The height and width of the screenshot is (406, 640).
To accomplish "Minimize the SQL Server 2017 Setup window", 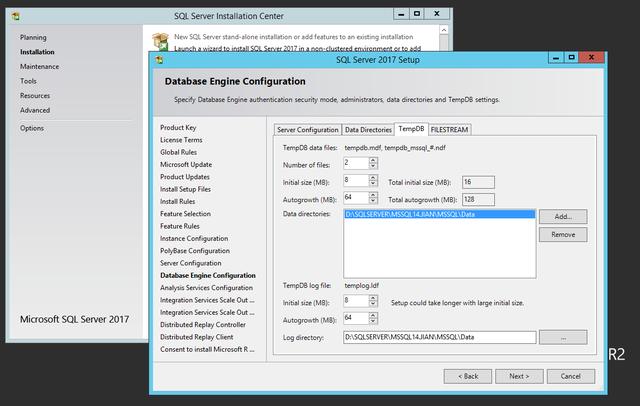I will [x=556, y=58].
